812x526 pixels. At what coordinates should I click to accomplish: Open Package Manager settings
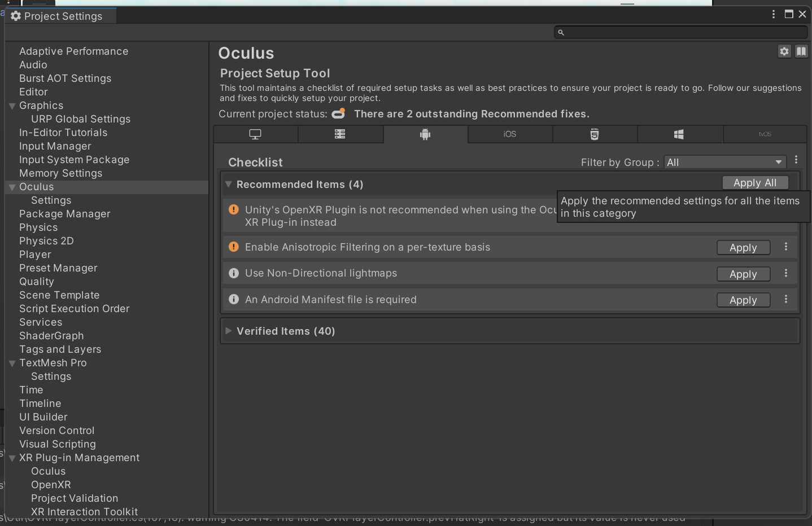(x=64, y=214)
